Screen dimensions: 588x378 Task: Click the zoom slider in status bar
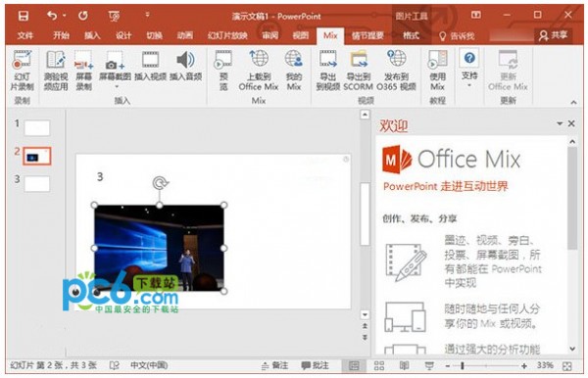click(x=486, y=365)
